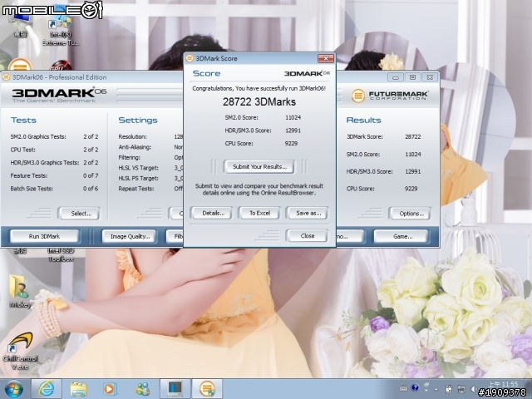Open Options under Results section

(411, 214)
